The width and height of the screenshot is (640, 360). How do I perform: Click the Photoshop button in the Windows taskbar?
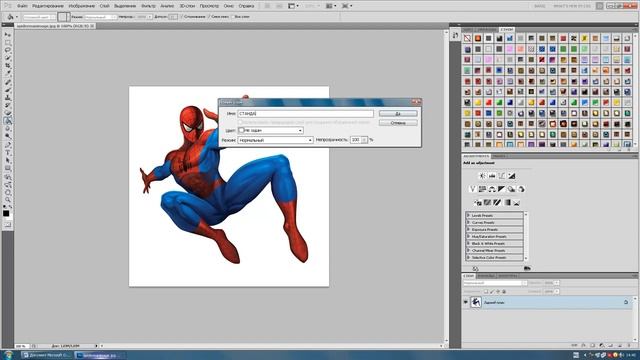click(x=100, y=355)
